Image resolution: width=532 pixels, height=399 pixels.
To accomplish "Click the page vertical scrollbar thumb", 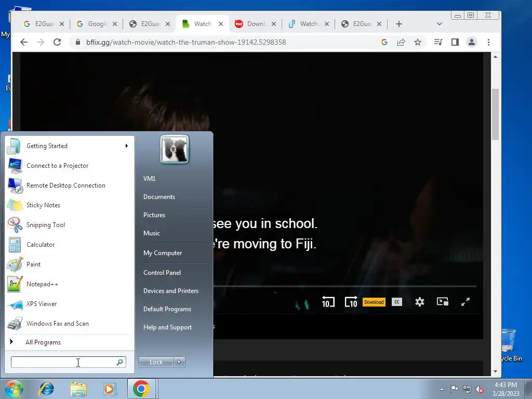I will click(x=495, y=114).
